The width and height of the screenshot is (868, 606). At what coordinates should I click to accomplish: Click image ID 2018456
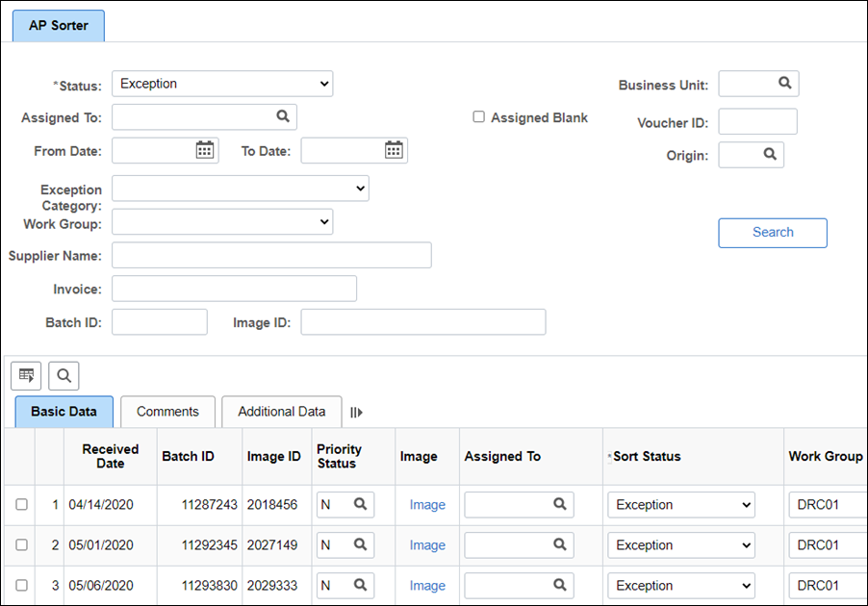coord(272,505)
